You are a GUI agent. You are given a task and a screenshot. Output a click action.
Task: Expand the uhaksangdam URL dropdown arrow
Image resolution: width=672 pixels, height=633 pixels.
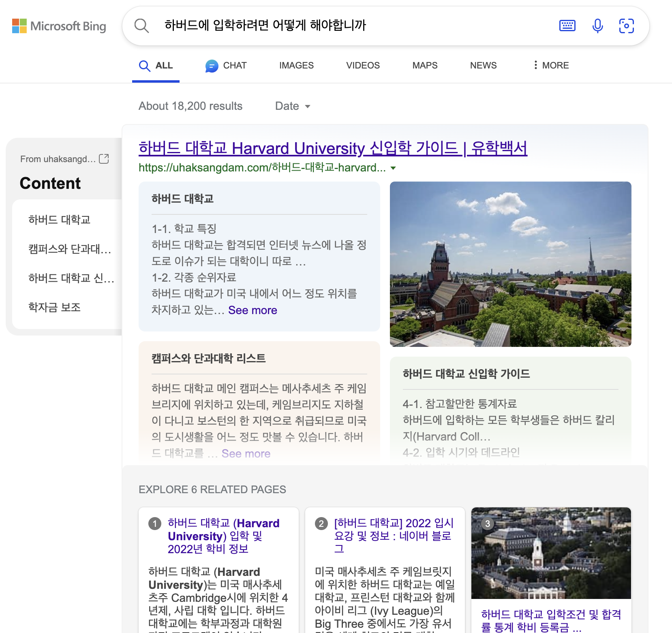393,168
